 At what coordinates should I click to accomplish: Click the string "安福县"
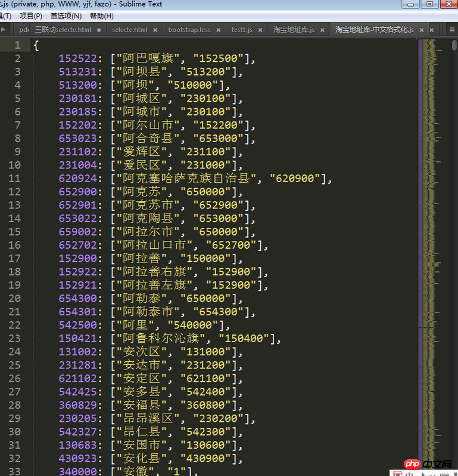pos(142,405)
